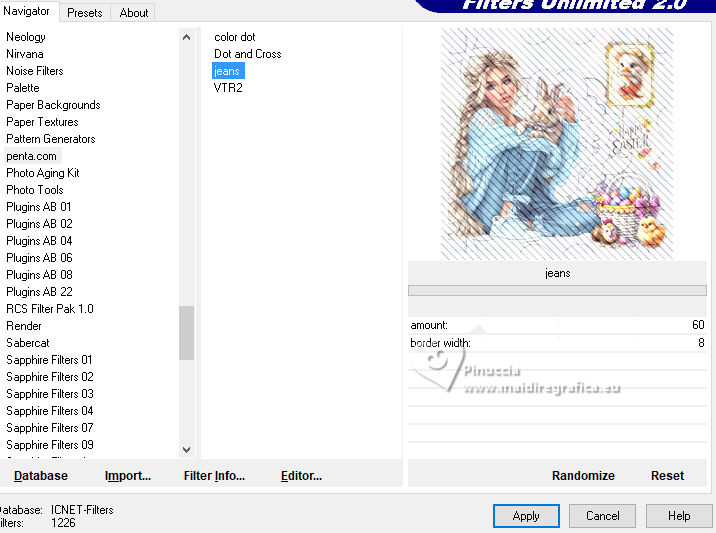
Task: Cancel the Filters Unlimited dialog
Action: [x=602, y=516]
